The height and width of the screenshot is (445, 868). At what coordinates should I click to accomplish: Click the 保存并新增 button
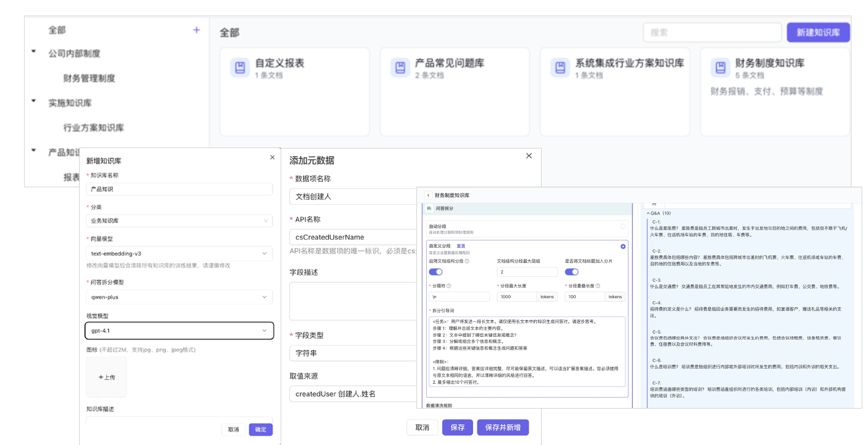point(502,427)
